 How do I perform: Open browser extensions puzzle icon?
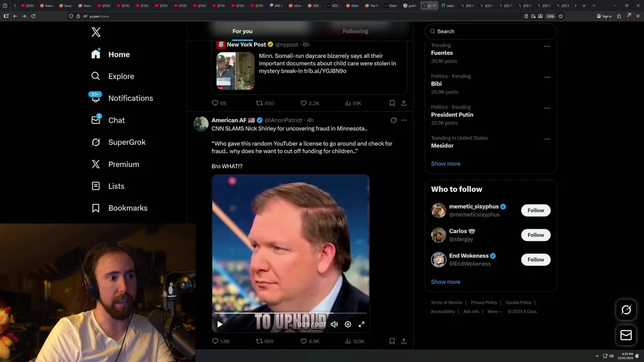coord(619,16)
